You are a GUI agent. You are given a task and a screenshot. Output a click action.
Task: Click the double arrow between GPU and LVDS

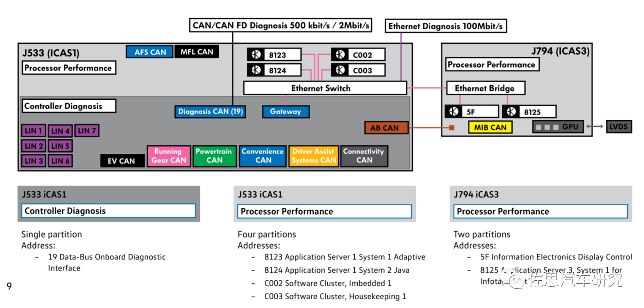coord(595,127)
